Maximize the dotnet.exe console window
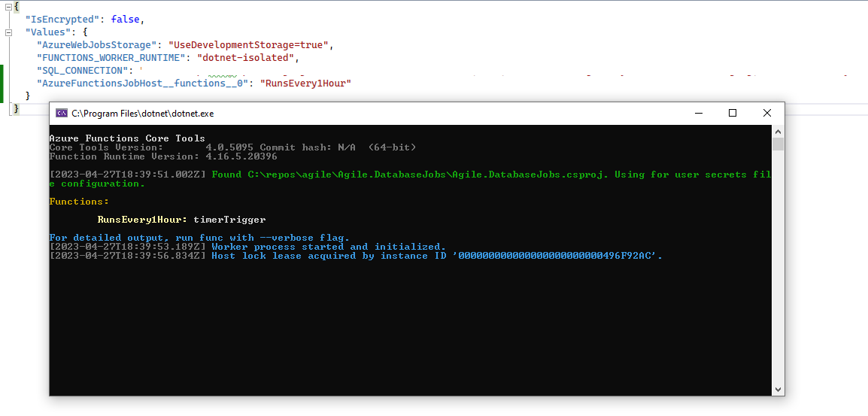Image resolution: width=868 pixels, height=416 pixels. click(x=733, y=113)
